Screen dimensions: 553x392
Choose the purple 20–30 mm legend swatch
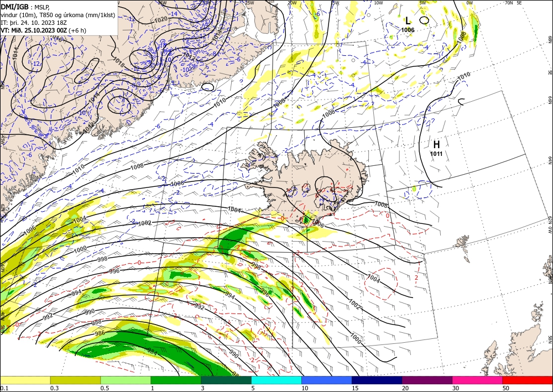point(427,380)
